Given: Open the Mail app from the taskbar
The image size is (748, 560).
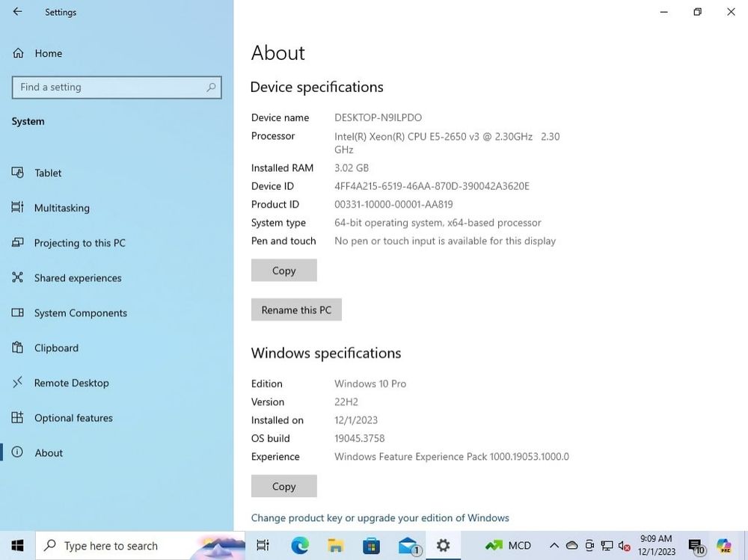Looking at the screenshot, I should click(x=409, y=545).
